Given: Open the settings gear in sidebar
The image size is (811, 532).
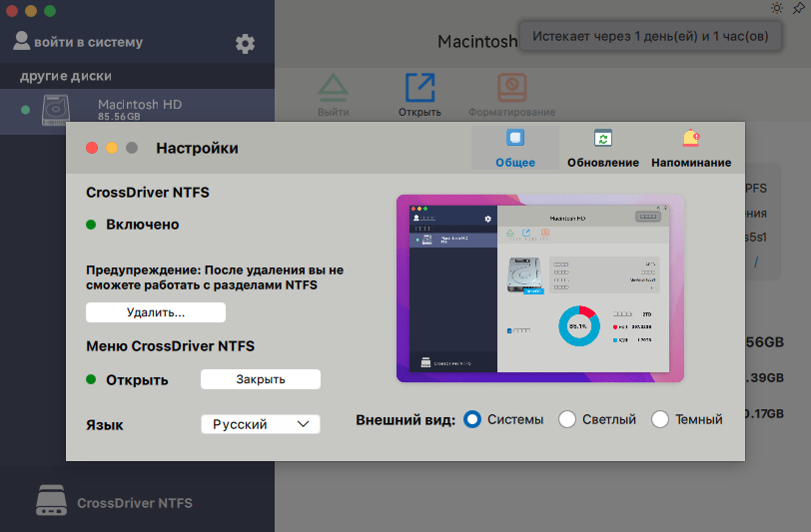Looking at the screenshot, I should pos(245,44).
